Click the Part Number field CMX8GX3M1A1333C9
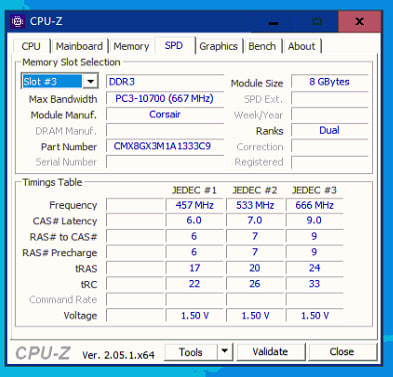Image resolution: width=393 pixels, height=377 pixels. [x=165, y=146]
